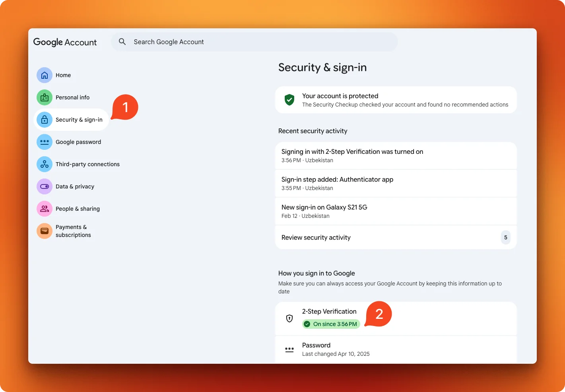
Task: Select the Payments & subscriptions wallet icon
Action: coord(44,231)
